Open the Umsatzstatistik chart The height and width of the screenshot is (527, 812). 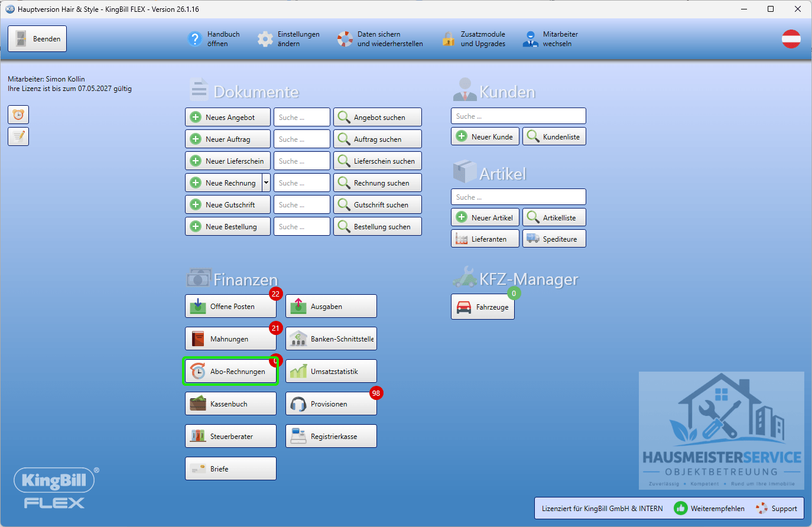click(331, 372)
